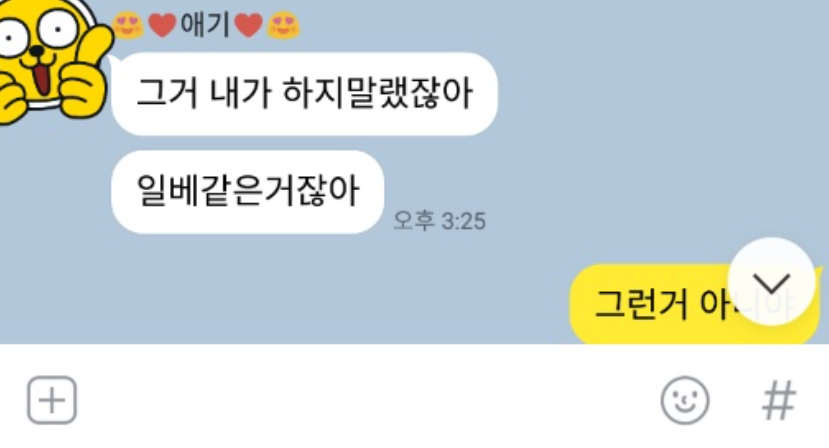Click the heart-eyes emoji starting the name
The image size is (829, 448).
[x=127, y=25]
